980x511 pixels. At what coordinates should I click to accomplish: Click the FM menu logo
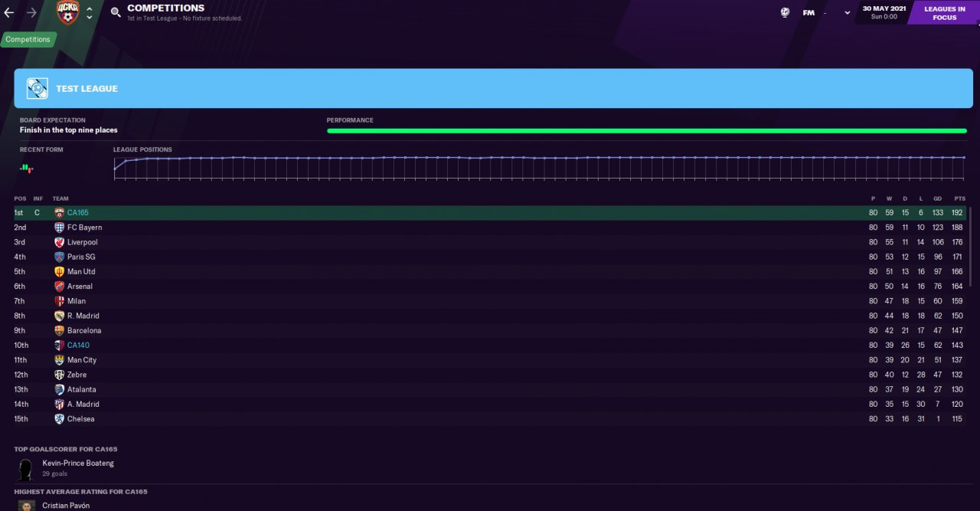808,12
